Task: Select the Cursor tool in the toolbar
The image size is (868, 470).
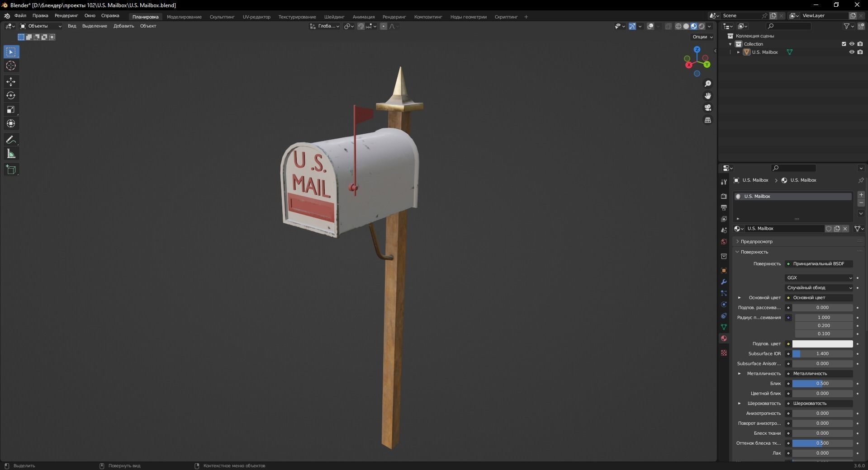Action: [11, 66]
